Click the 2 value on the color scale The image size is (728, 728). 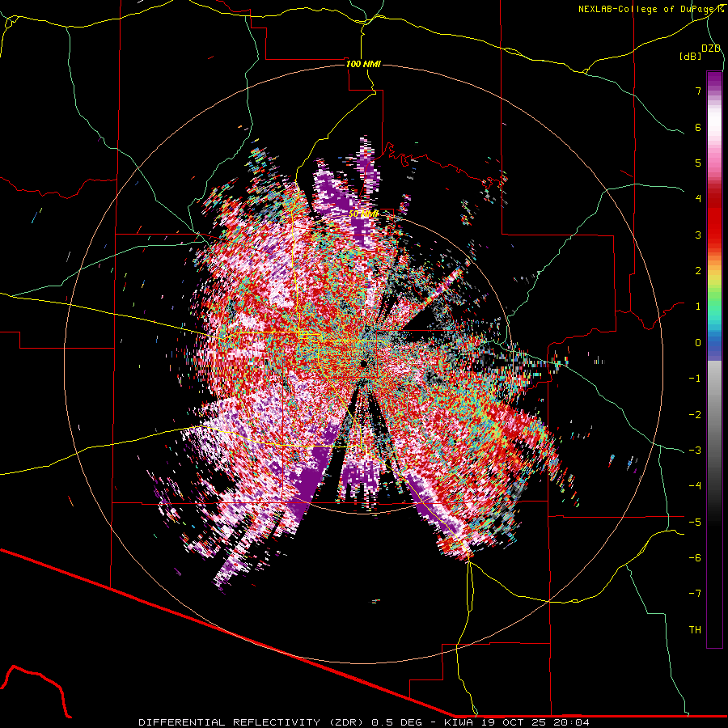pyautogui.click(x=698, y=271)
